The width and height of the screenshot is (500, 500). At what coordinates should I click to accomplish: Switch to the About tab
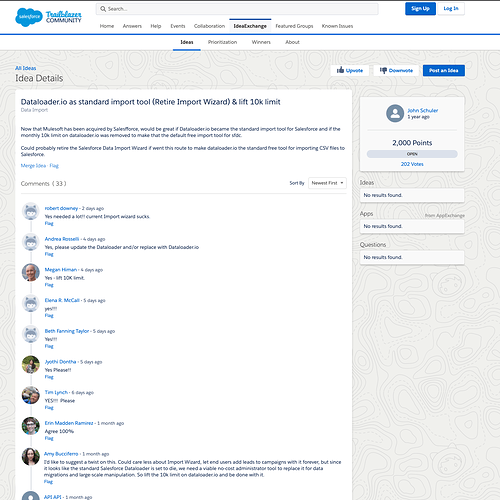[292, 42]
